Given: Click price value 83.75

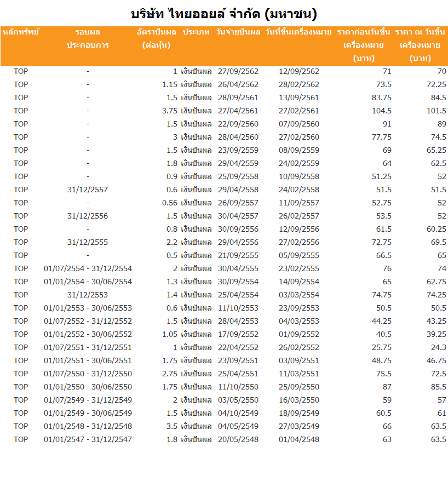Looking at the screenshot, I should 382,98.
